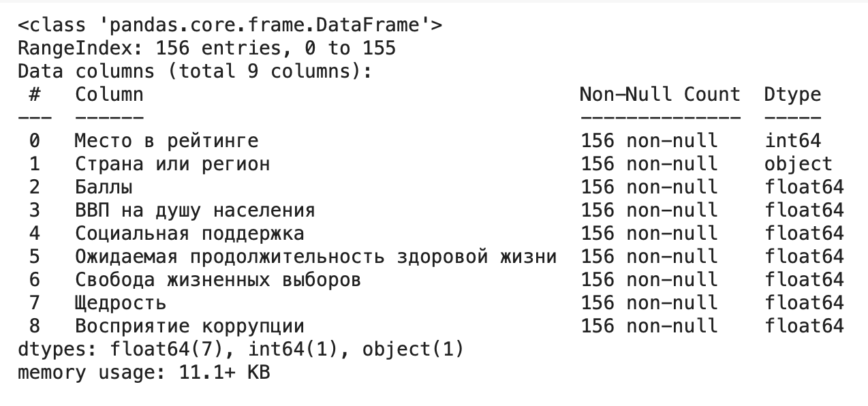Screen dimensions: 868x406
Task: Click the 'object' dtype value
Action: [x=798, y=164]
